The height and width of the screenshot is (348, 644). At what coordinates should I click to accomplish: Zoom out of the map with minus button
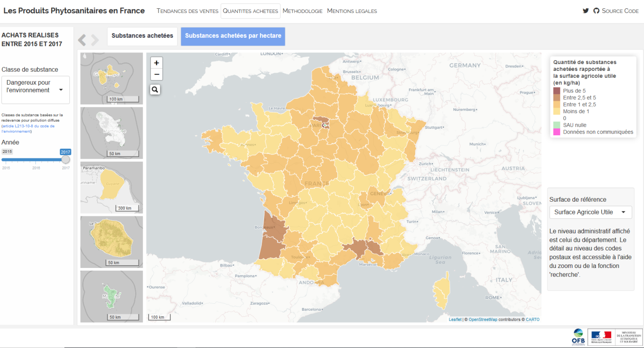click(x=156, y=75)
